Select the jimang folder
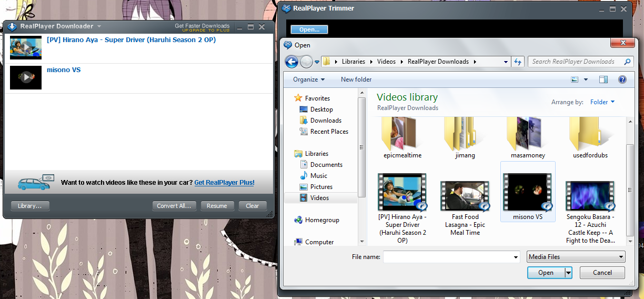The height and width of the screenshot is (299, 644). [465, 138]
